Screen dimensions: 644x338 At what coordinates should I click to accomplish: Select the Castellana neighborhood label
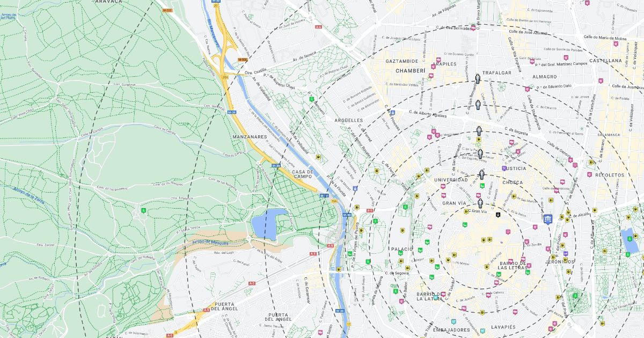click(605, 61)
